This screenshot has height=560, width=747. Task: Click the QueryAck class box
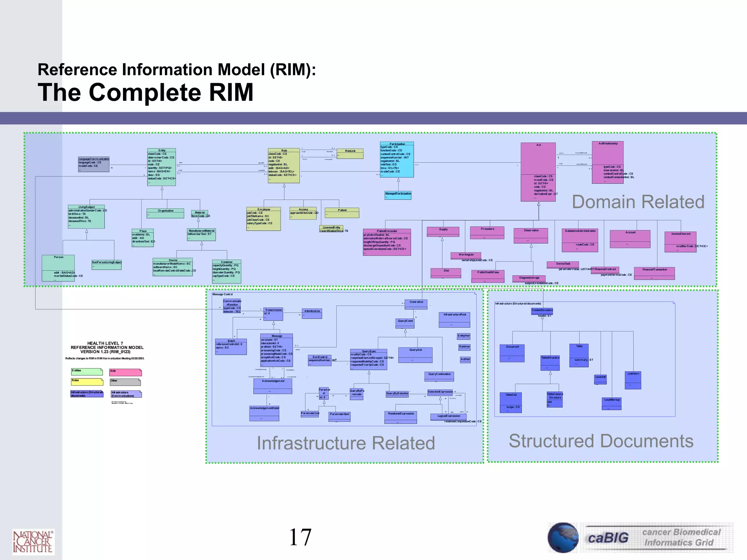tap(415, 355)
